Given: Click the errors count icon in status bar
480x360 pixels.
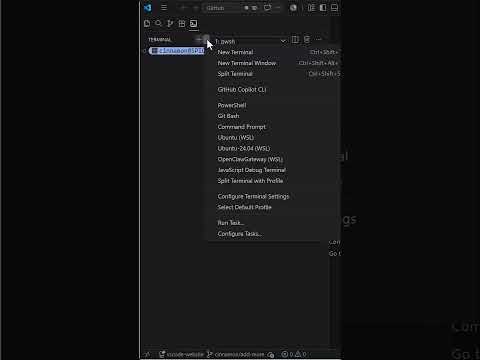Looking at the screenshot, I should pos(285,354).
